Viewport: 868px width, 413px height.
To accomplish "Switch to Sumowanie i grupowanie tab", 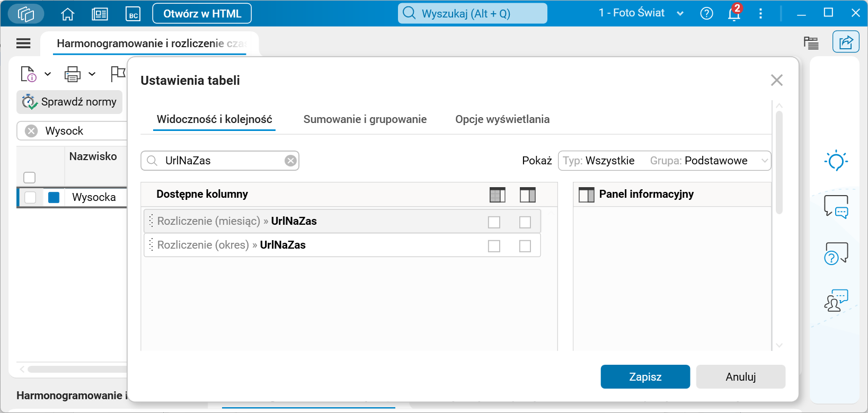I will pyautogui.click(x=365, y=119).
